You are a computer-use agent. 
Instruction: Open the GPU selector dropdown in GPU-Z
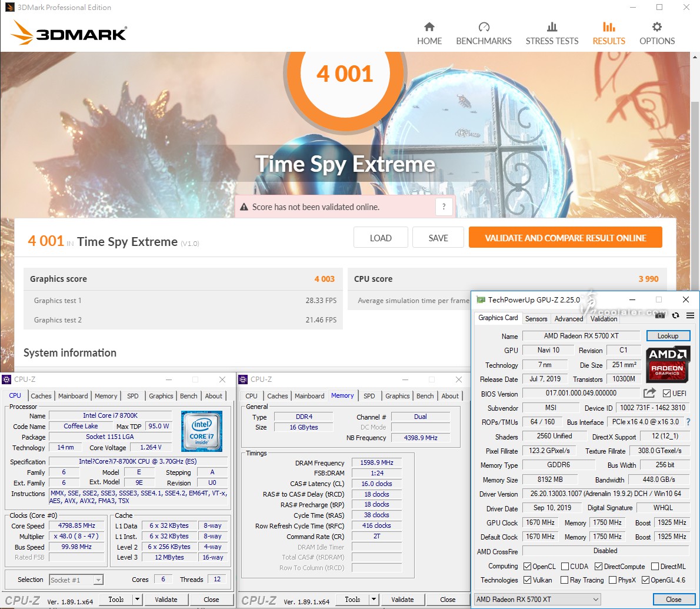(538, 599)
